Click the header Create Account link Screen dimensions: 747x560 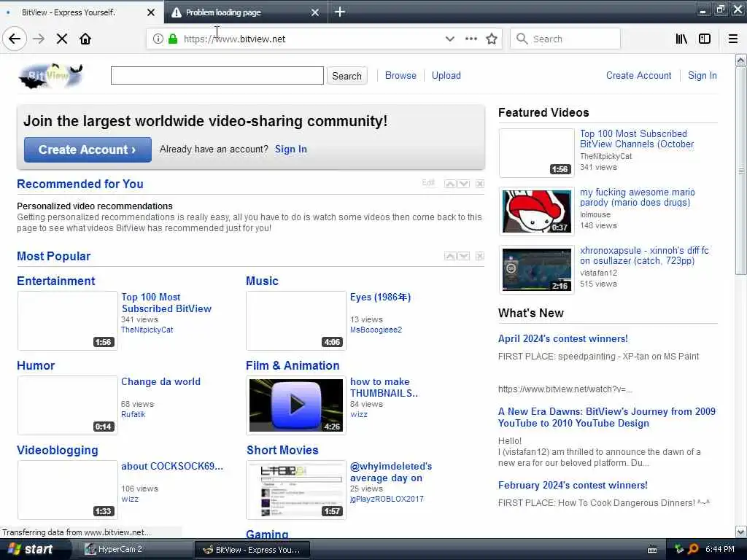(x=638, y=75)
